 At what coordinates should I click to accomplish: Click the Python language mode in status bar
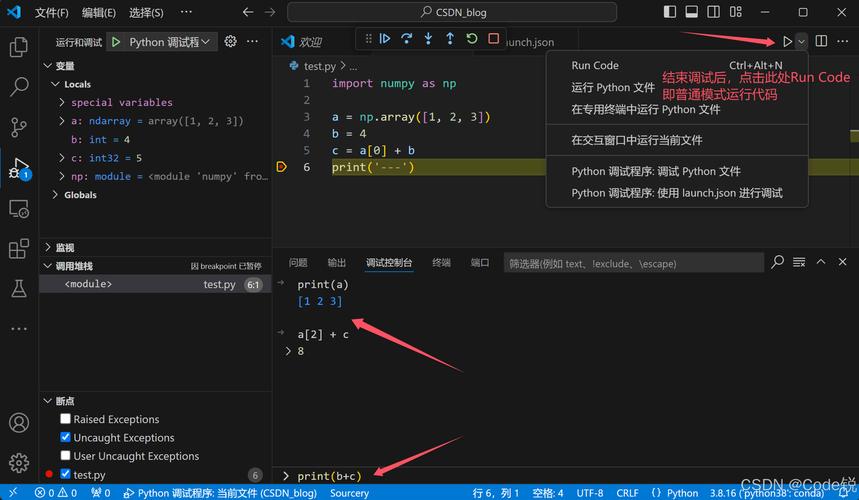pos(682,493)
